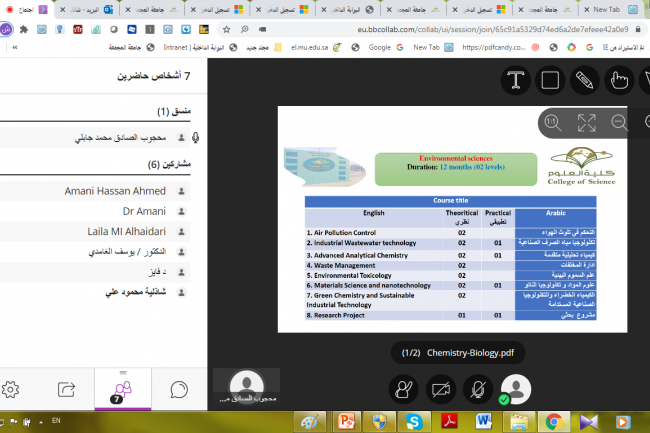Open the browser profile avatar

[6, 29]
